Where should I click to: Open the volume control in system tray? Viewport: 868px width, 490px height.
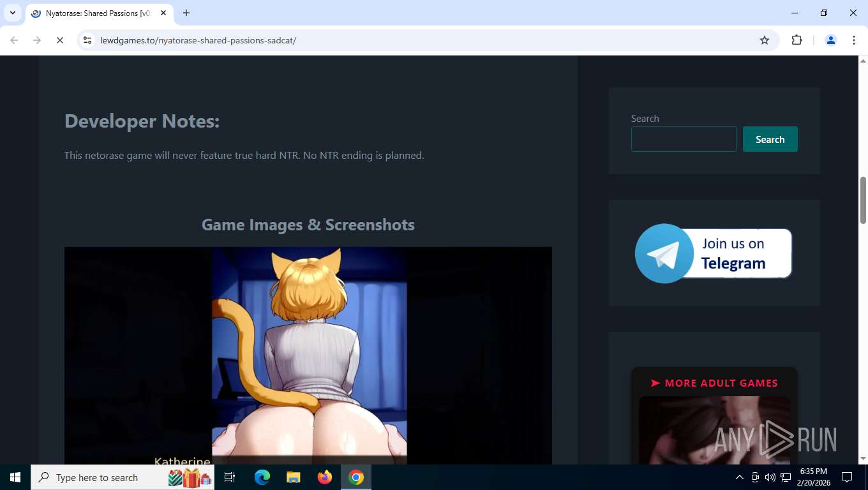(x=770, y=477)
